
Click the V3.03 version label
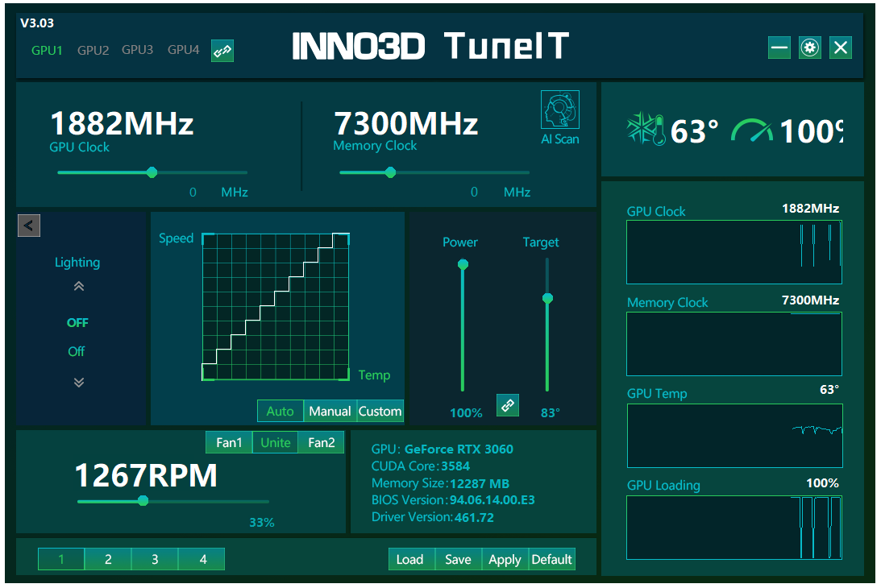coord(37,23)
